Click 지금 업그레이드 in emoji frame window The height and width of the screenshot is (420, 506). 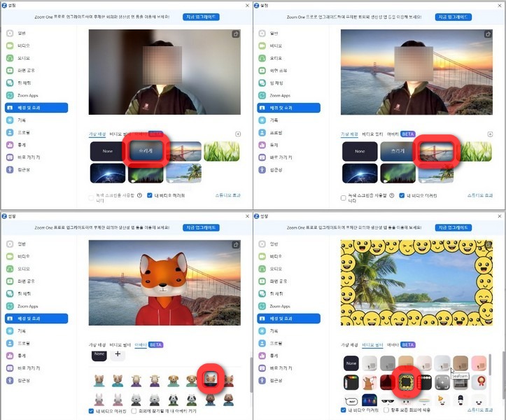[453, 227]
